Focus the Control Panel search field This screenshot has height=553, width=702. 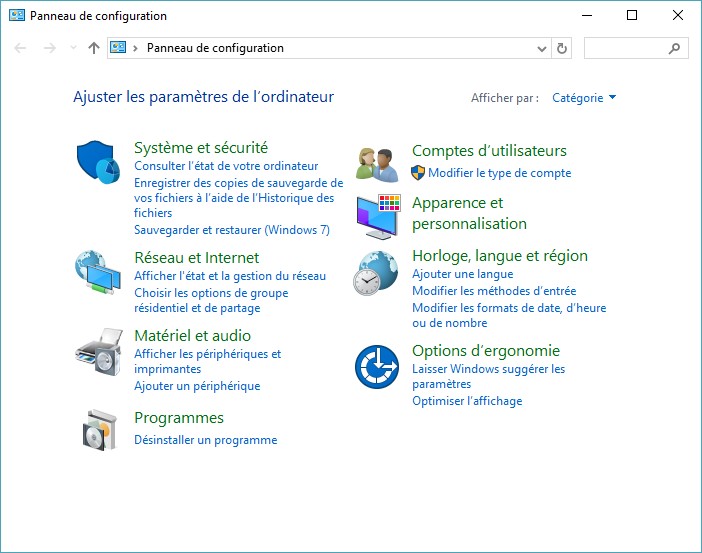[628, 48]
